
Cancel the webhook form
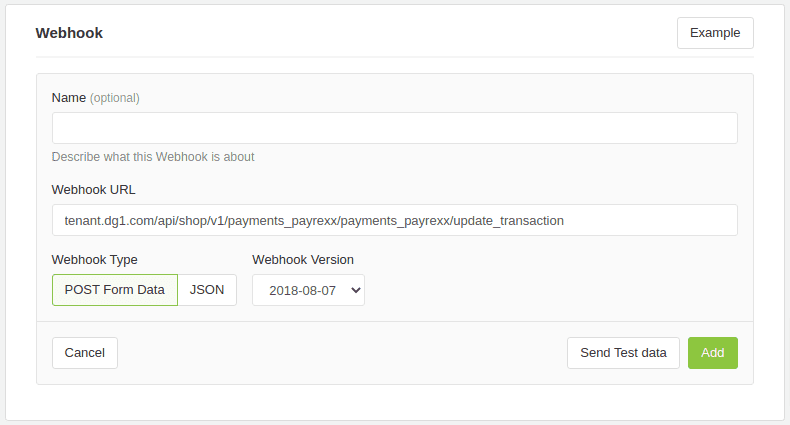click(85, 353)
